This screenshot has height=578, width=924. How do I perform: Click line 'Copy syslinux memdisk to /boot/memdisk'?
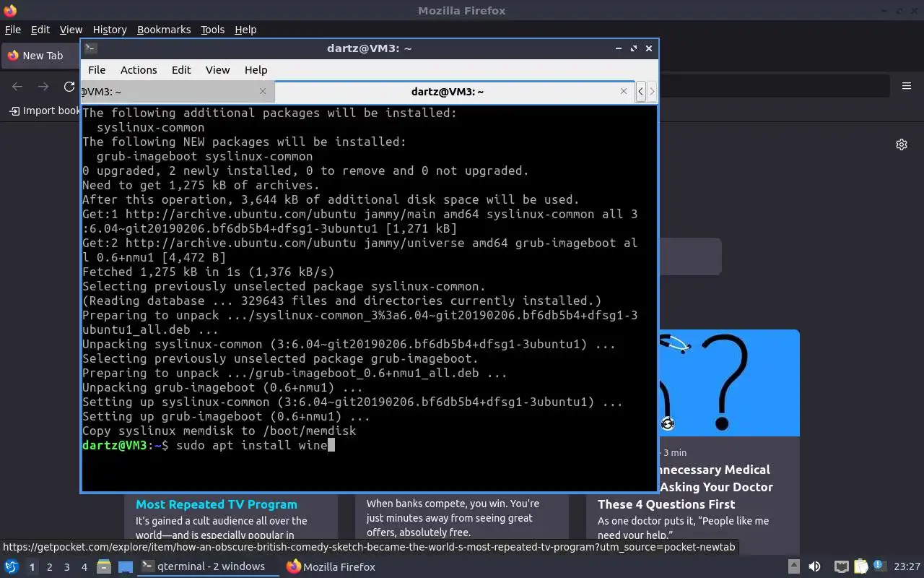219,431
